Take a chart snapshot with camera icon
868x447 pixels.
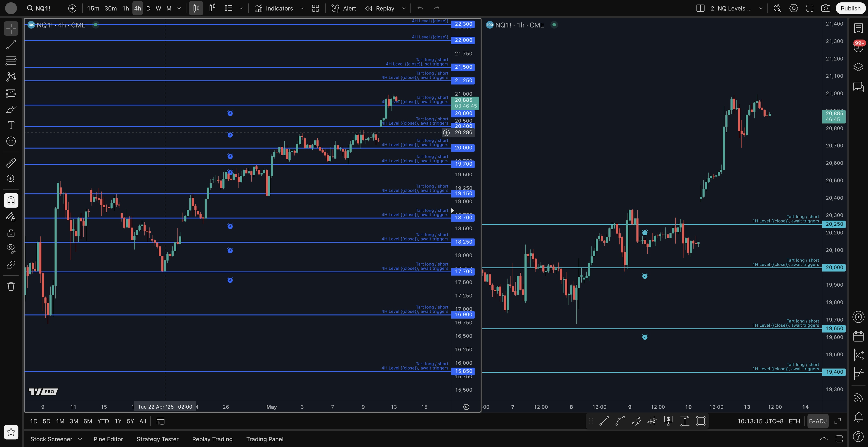tap(825, 8)
